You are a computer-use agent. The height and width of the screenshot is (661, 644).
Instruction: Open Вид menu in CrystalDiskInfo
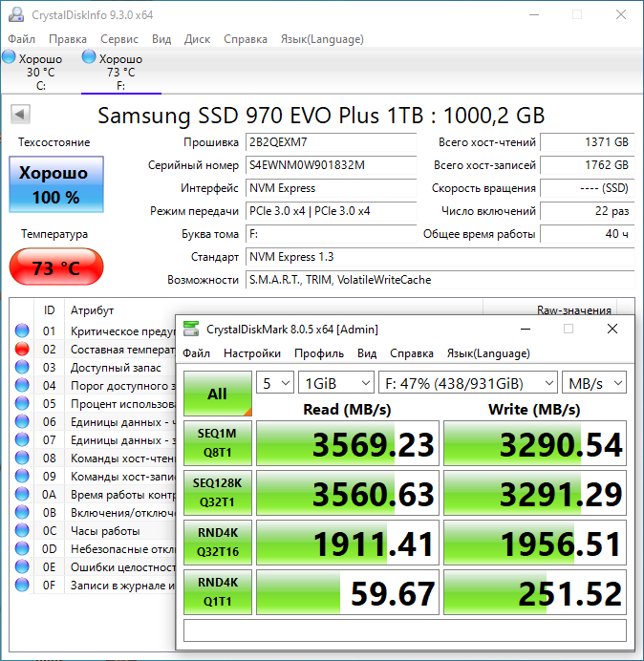click(x=161, y=39)
